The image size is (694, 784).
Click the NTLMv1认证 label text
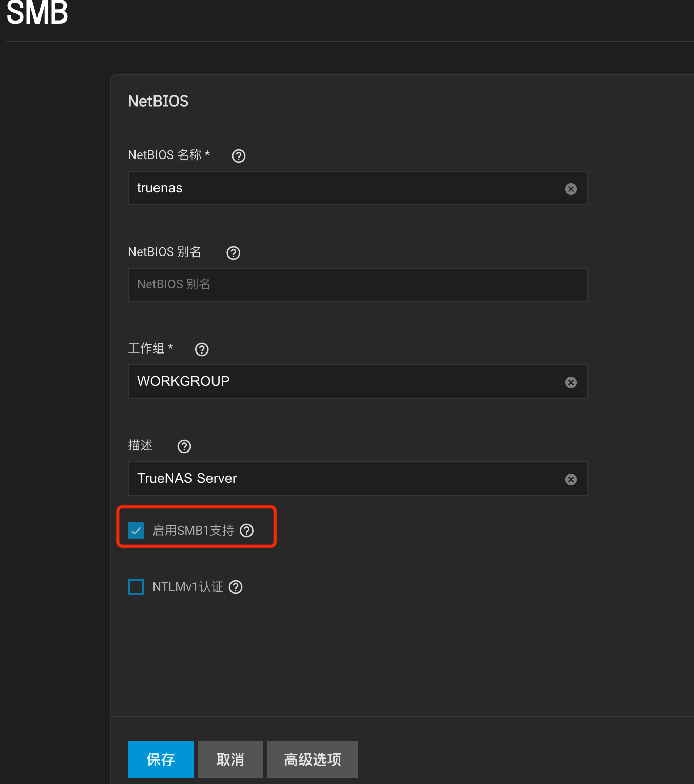click(x=188, y=587)
